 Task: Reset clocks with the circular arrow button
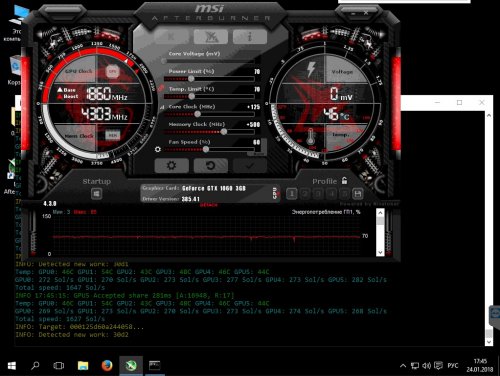pyautogui.click(x=211, y=165)
